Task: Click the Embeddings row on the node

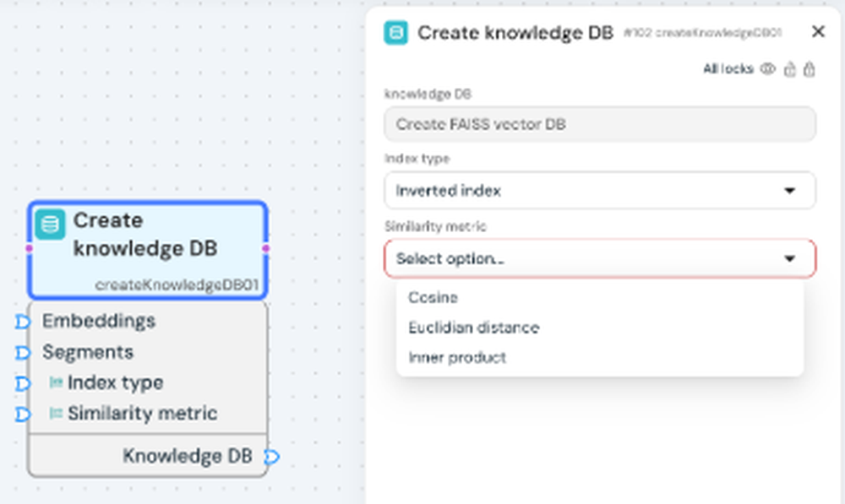Action: (148, 321)
